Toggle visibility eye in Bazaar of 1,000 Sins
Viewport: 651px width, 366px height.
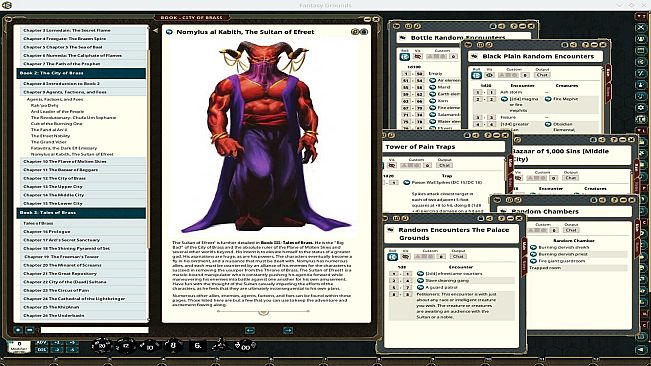click(519, 178)
